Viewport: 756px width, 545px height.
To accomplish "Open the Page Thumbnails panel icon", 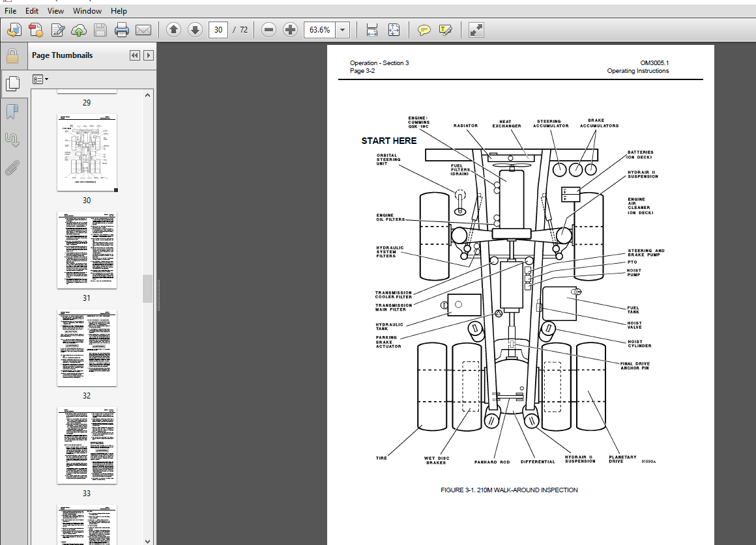I will coord(13,84).
